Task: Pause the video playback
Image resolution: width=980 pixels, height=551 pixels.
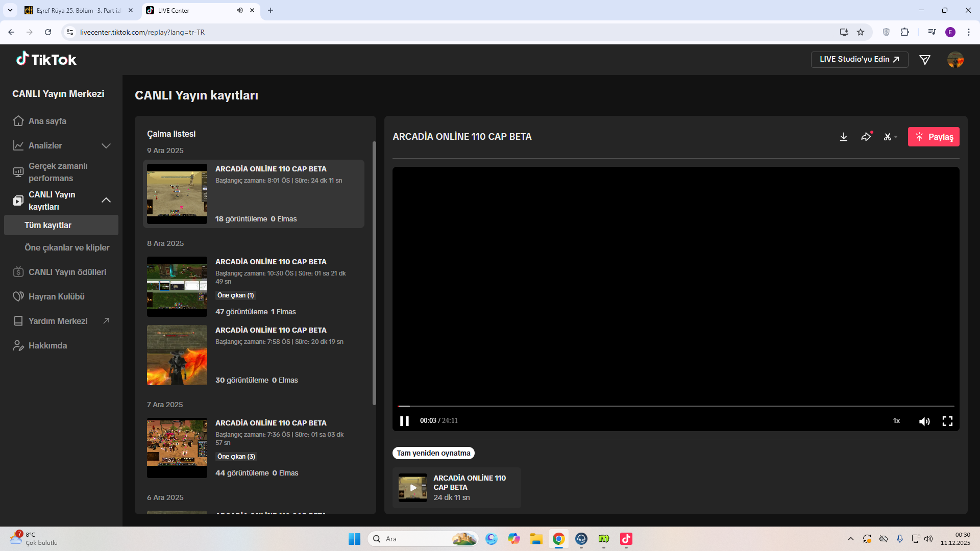Action: 404,421
